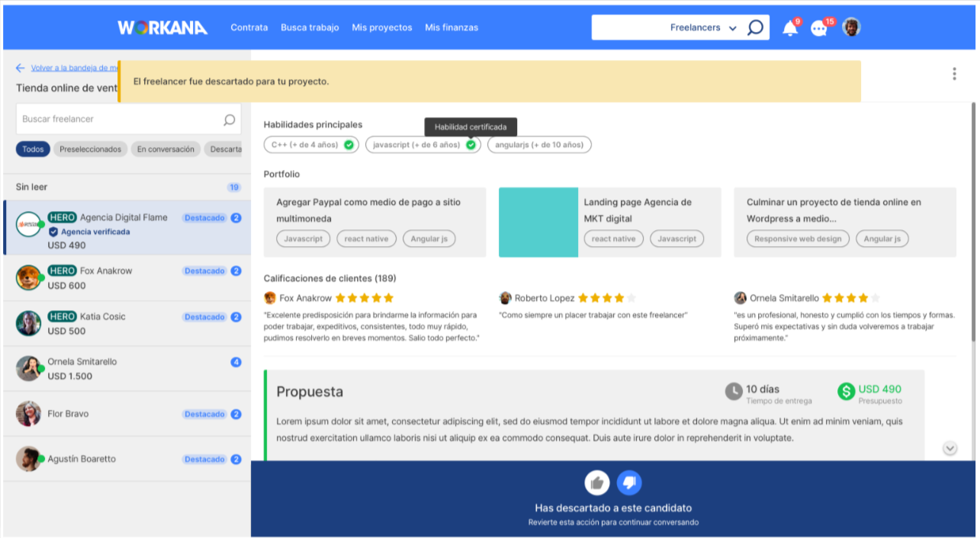Click the Destacado badge on Katia Cosic
Image resolution: width=980 pixels, height=538 pixels.
(204, 317)
